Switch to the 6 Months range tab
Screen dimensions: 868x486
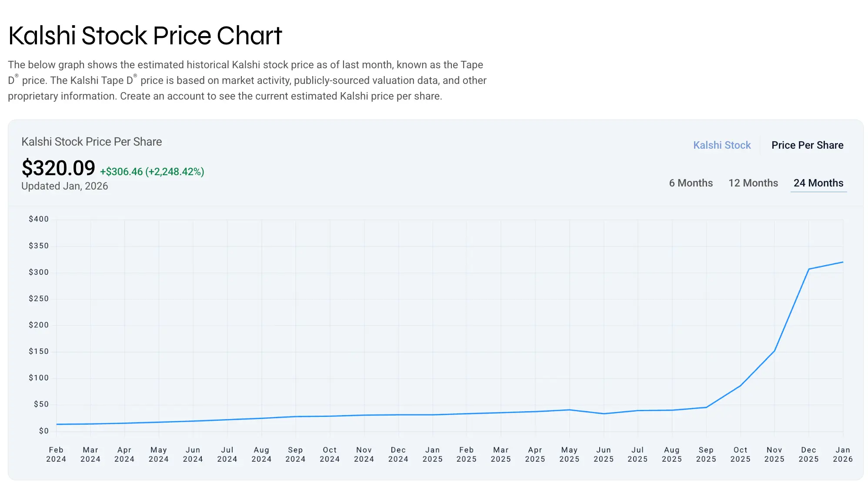[691, 183]
